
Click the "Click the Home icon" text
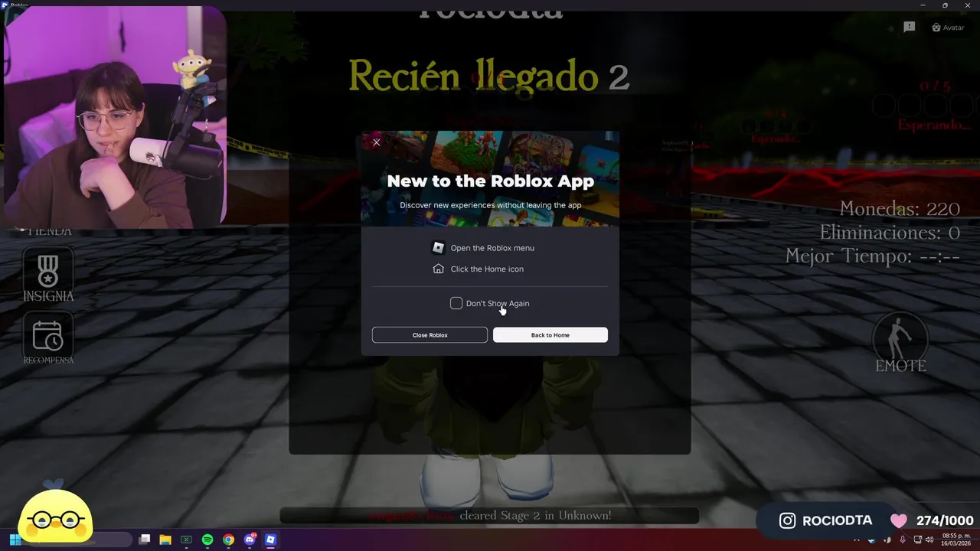click(x=487, y=269)
